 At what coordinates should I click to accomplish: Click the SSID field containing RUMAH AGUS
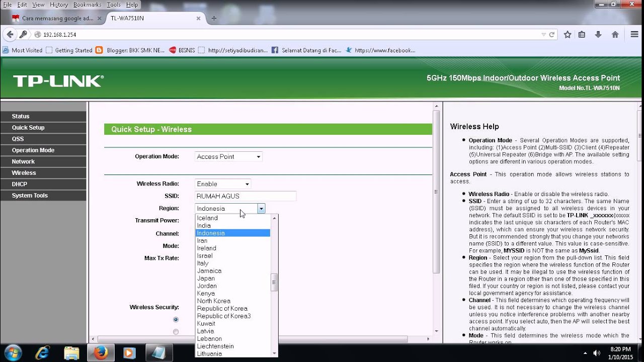coord(246,196)
